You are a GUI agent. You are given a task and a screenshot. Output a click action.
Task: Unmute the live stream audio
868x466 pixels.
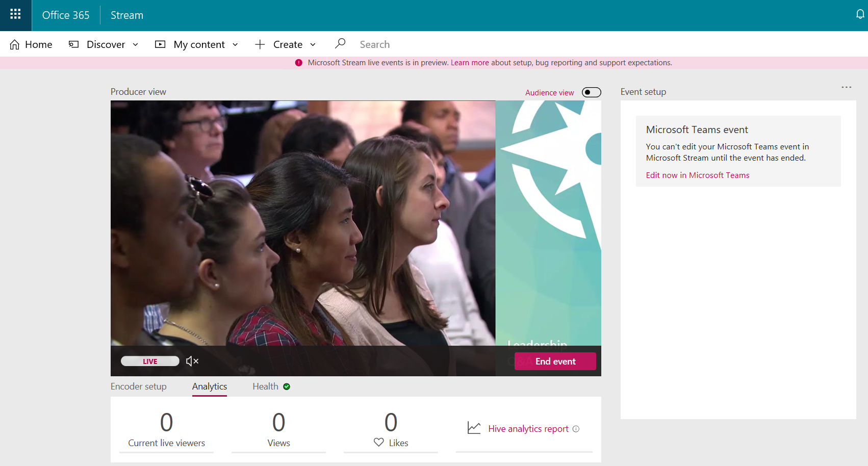coord(192,361)
